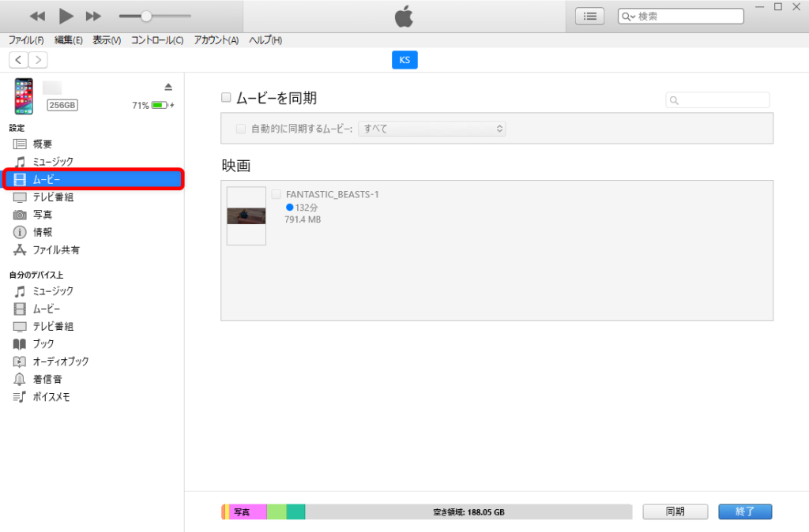Select the highlighted ムービー sidebar item
The width and height of the screenshot is (809, 532).
[x=93, y=179]
